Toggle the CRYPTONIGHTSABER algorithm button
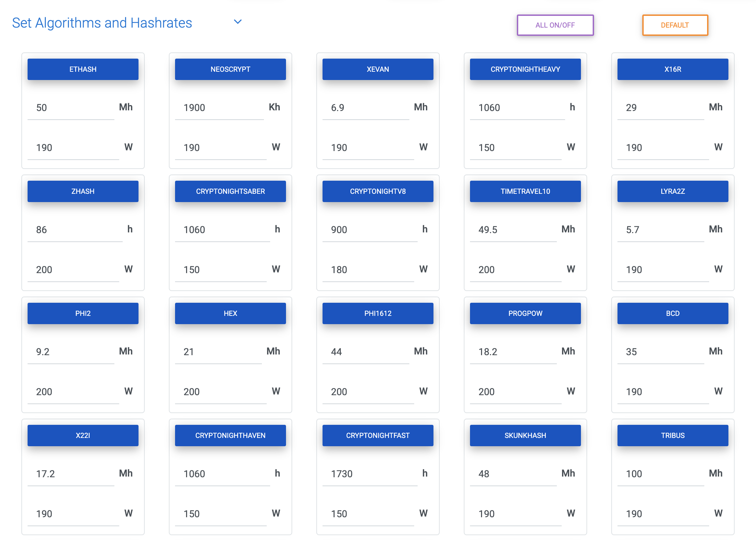The image size is (756, 540). pos(231,191)
